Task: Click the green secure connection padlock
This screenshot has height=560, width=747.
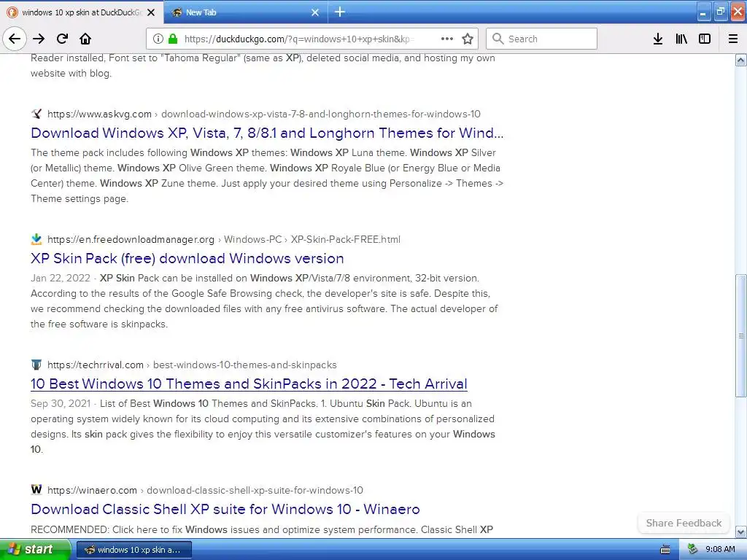Action: tap(173, 39)
